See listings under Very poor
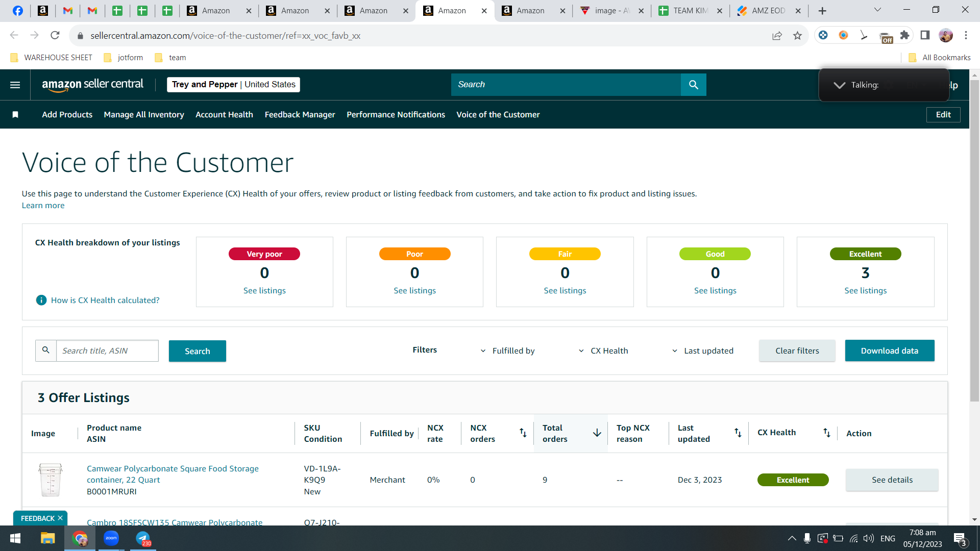The height and width of the screenshot is (551, 980). pyautogui.click(x=264, y=290)
